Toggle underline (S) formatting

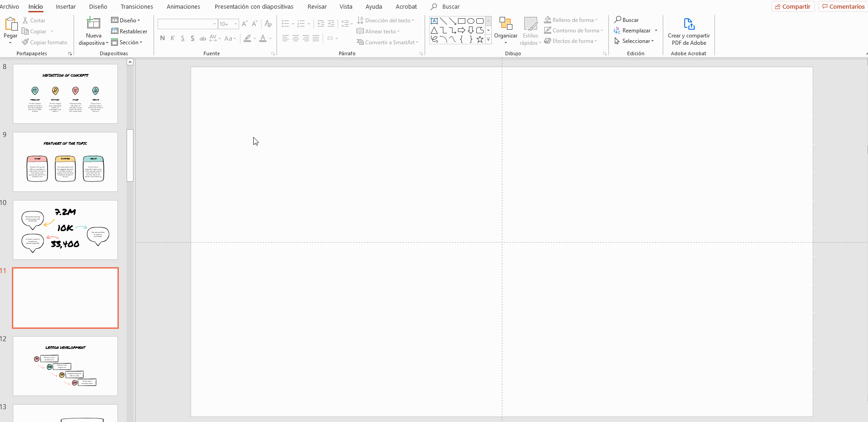[182, 38]
